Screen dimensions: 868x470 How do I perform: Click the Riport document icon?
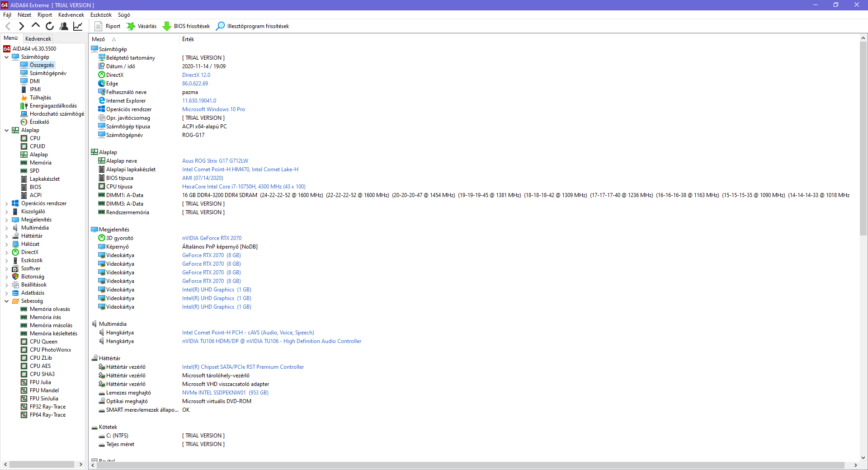point(98,26)
